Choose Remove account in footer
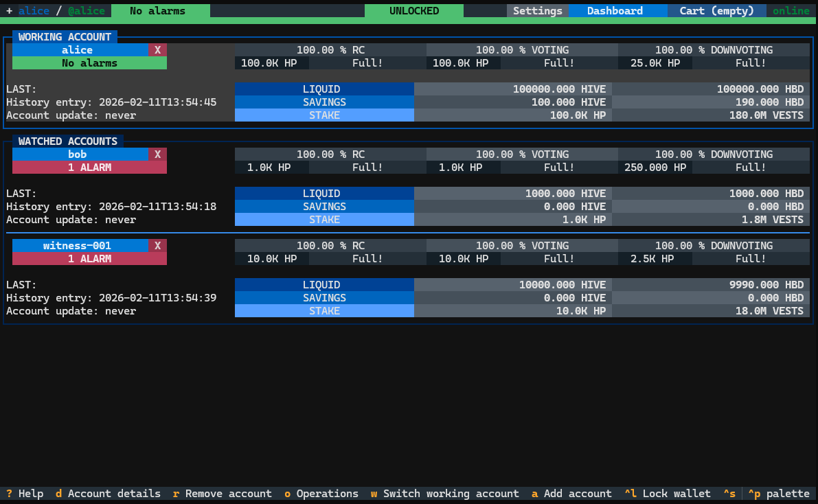818x504 pixels. click(223, 493)
